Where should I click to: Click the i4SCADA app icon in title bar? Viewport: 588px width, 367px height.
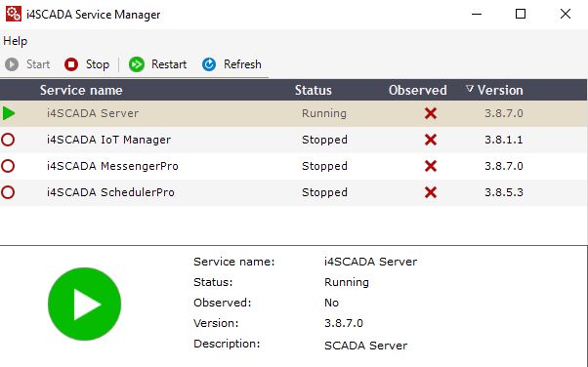(14, 14)
